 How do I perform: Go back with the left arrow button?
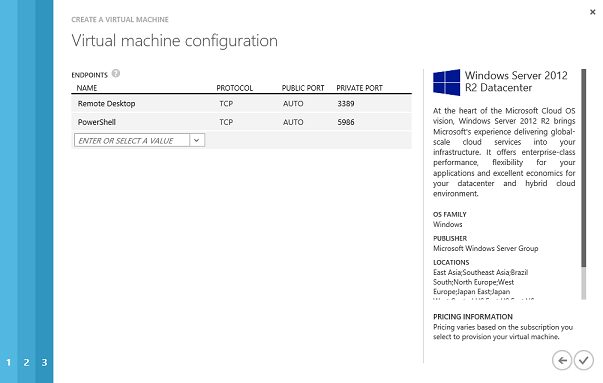pyautogui.click(x=562, y=360)
